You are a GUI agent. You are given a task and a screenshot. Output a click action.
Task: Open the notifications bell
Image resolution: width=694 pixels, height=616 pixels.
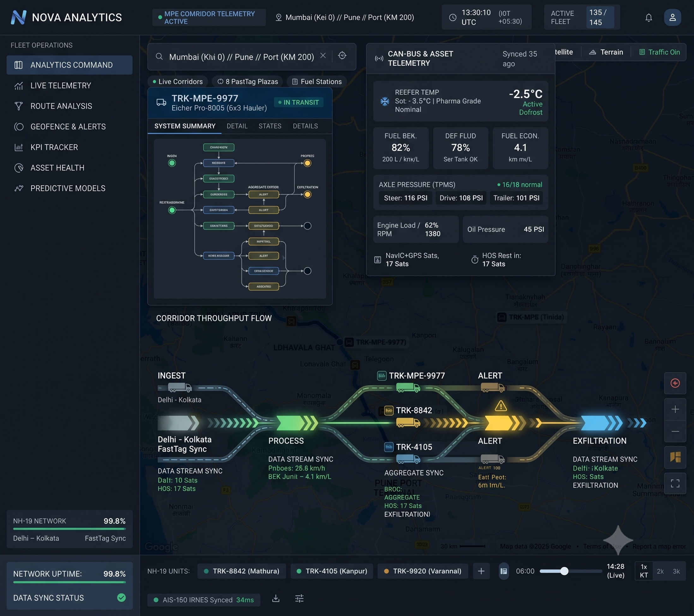(x=649, y=18)
